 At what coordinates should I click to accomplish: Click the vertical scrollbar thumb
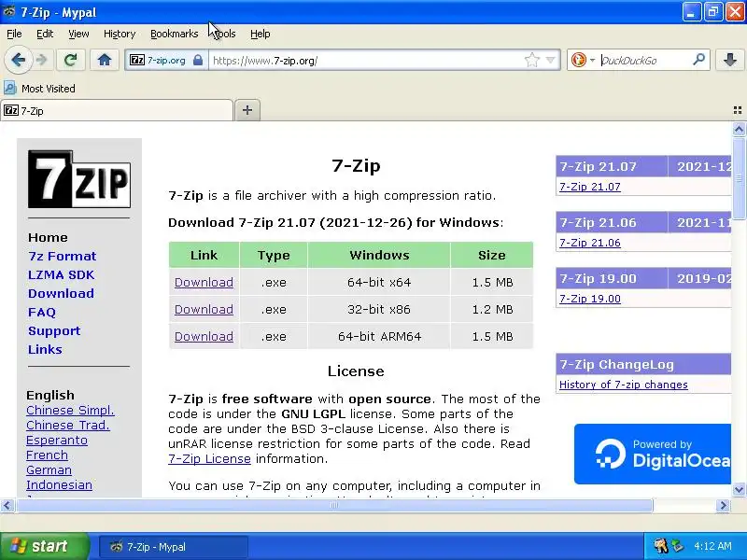739,178
